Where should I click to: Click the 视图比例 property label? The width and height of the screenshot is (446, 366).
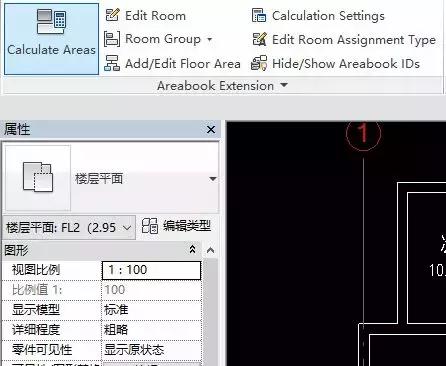tap(36, 270)
